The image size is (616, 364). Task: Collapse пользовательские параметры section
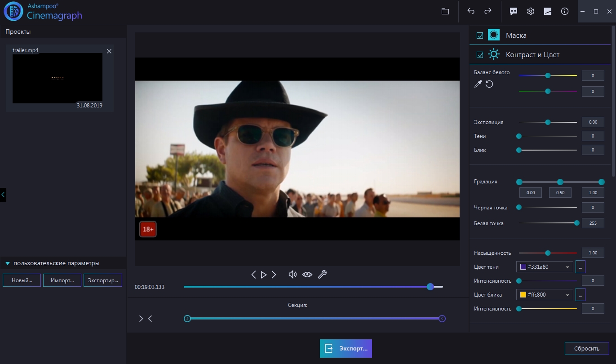pyautogui.click(x=8, y=263)
